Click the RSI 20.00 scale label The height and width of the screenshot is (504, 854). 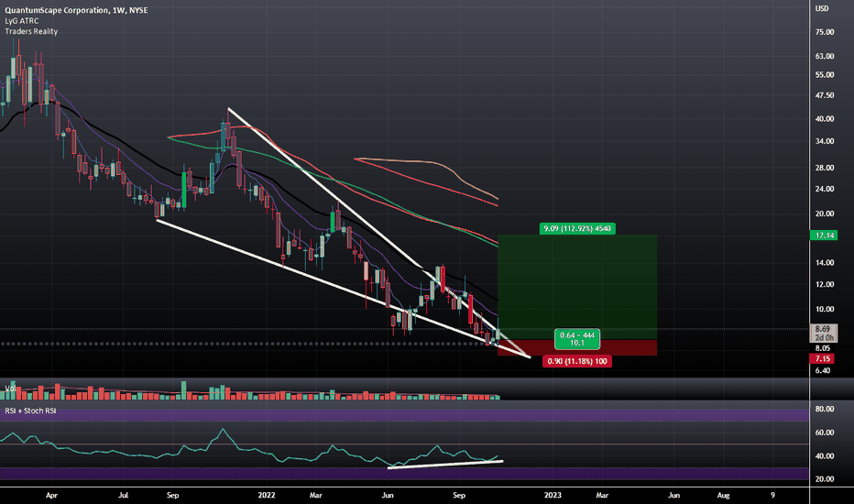coord(825,479)
